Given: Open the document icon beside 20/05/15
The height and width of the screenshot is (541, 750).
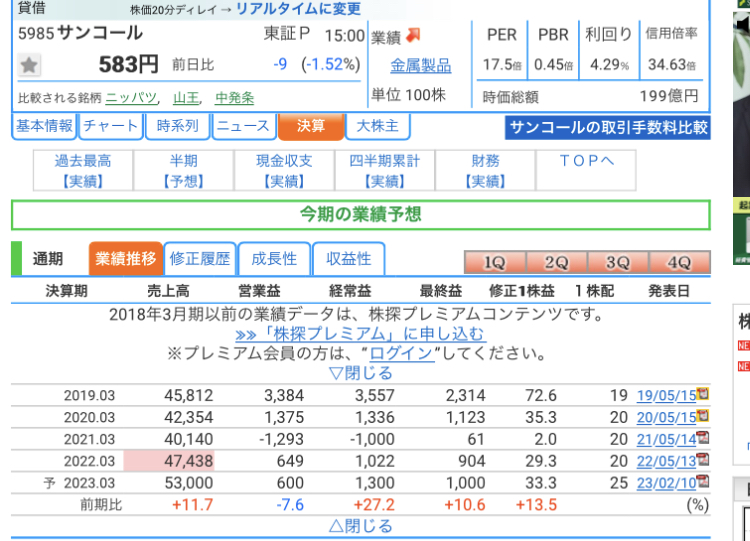Looking at the screenshot, I should pyautogui.click(x=703, y=416).
